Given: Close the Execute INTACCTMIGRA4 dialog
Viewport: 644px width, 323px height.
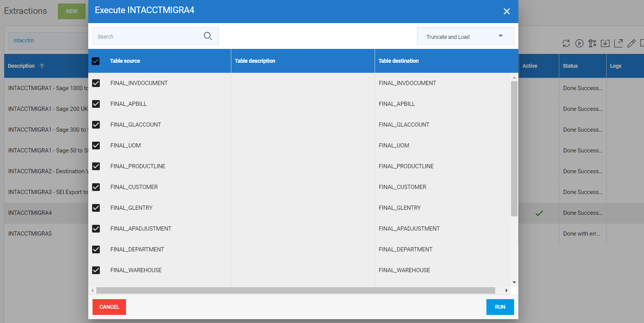Looking at the screenshot, I should (506, 12).
